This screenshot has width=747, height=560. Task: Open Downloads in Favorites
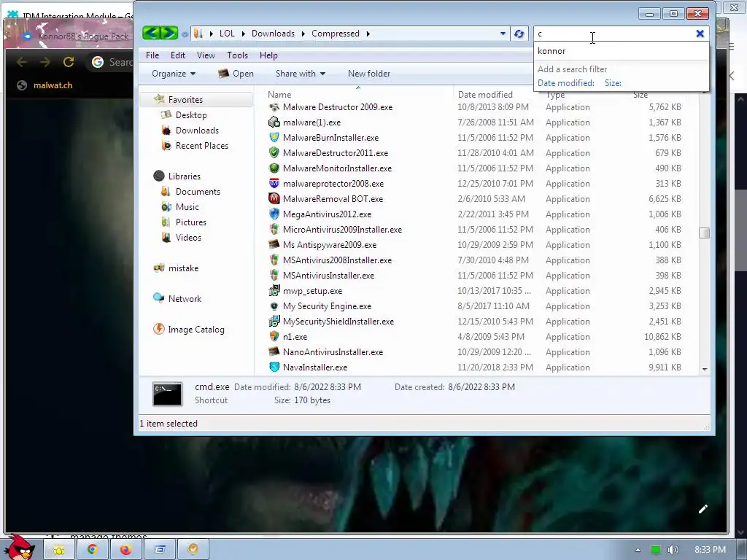[190, 130]
